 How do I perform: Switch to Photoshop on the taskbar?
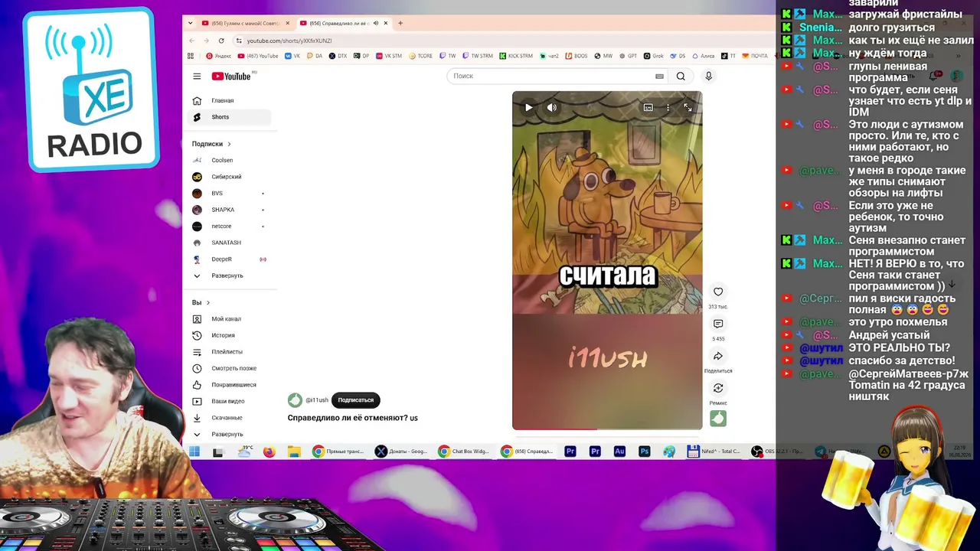644,452
